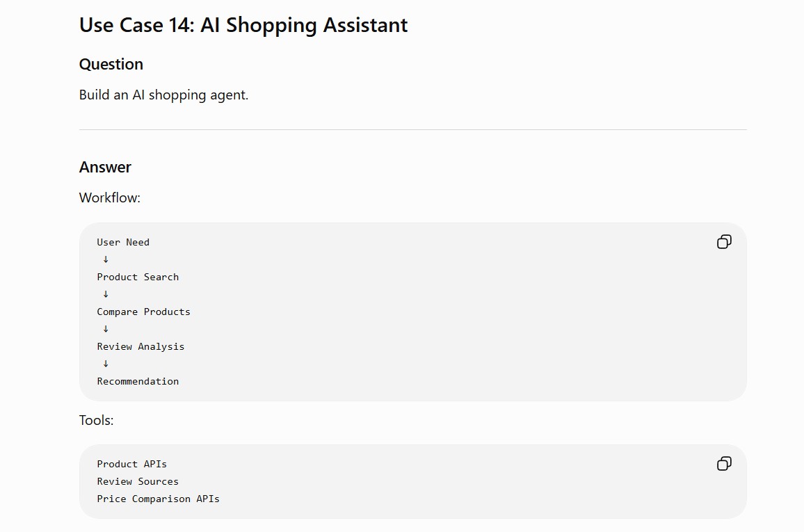Click 'Price Comparison APIs' text
Viewport: 804px width, 532px height.
pyautogui.click(x=159, y=499)
